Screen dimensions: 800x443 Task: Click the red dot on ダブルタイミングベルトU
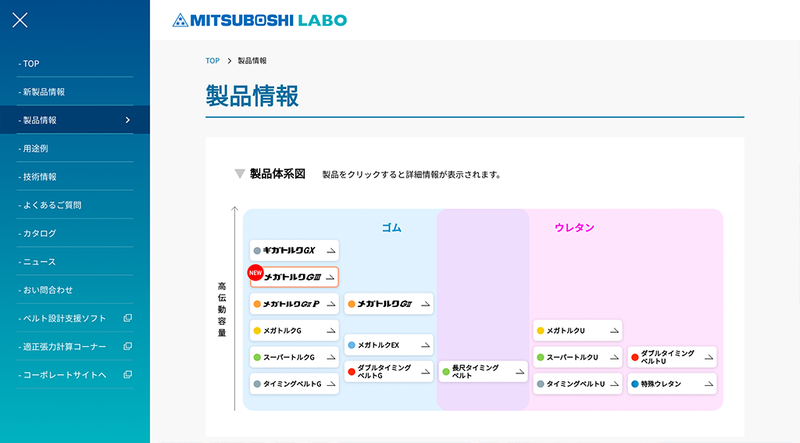635,357
